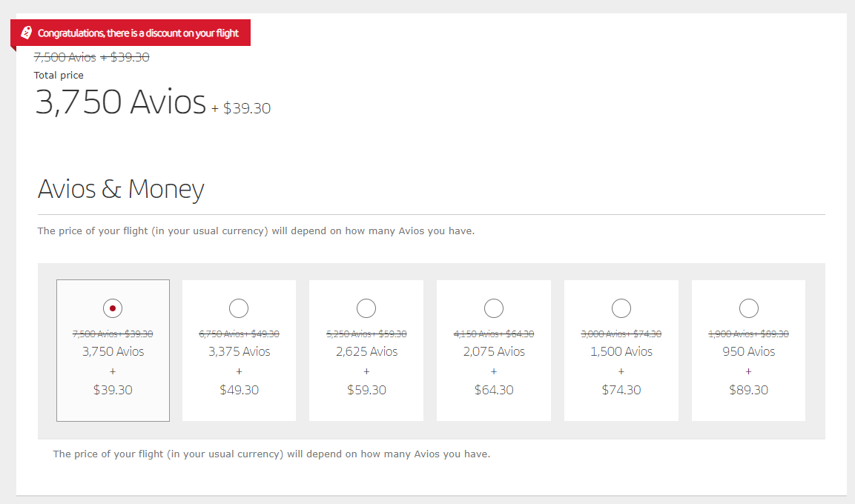855x504 pixels.
Task: Click the $59.30 cash amount
Action: click(x=366, y=390)
